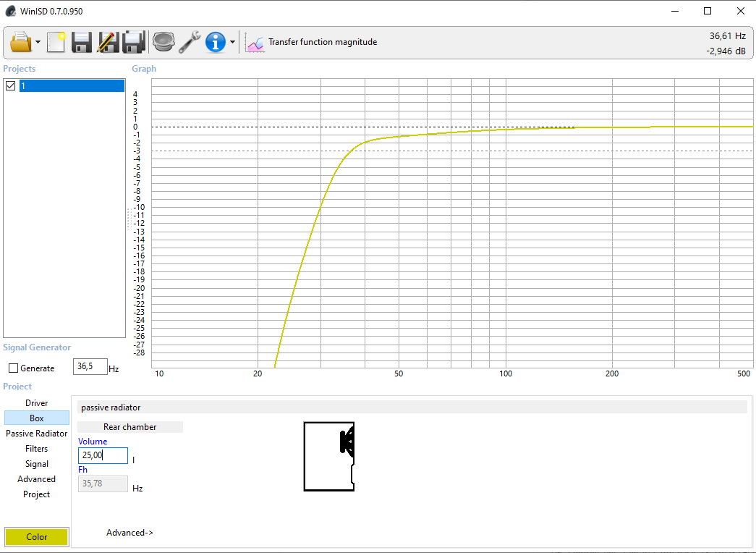Open the Passive Radiator tab

pos(37,434)
